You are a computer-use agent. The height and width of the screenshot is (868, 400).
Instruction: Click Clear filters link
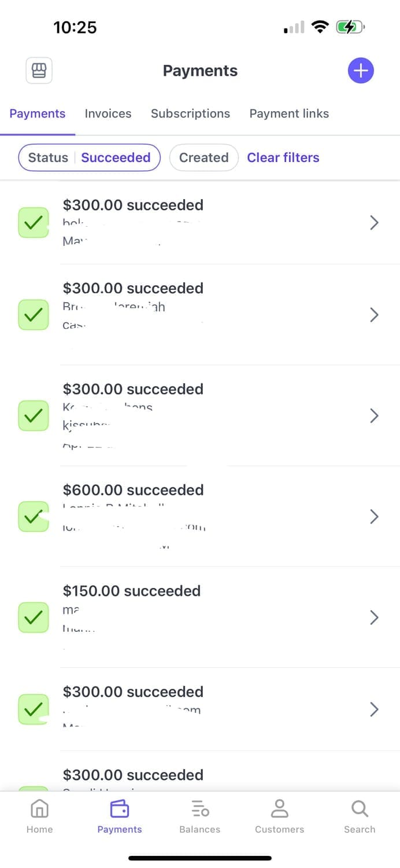pyautogui.click(x=283, y=157)
